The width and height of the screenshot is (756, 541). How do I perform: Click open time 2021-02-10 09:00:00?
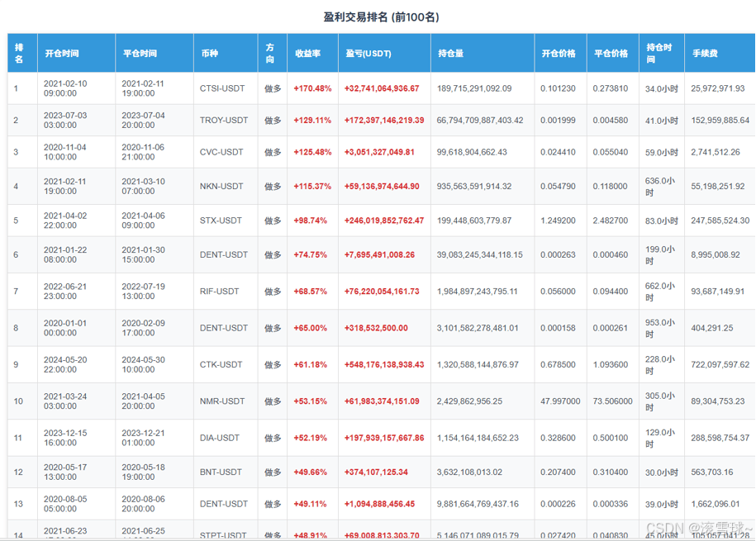pos(65,88)
